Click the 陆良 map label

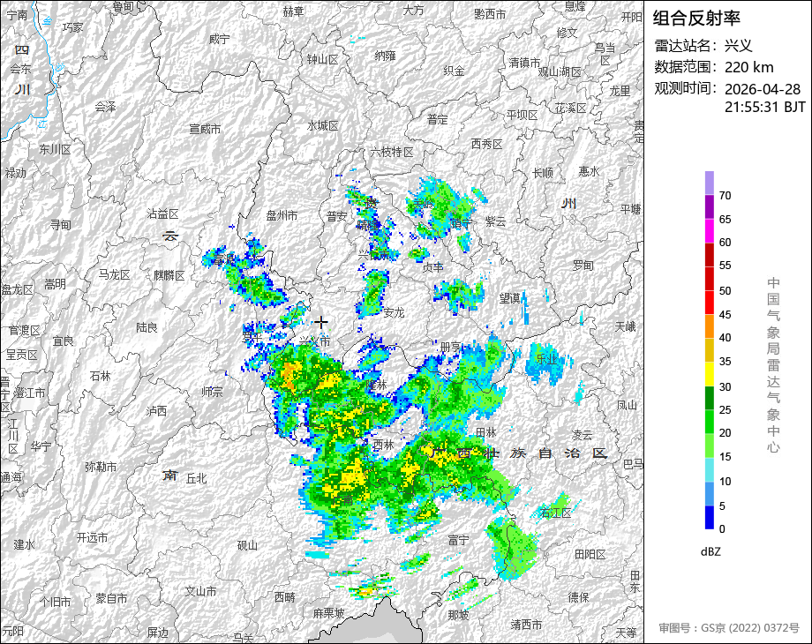(x=147, y=327)
